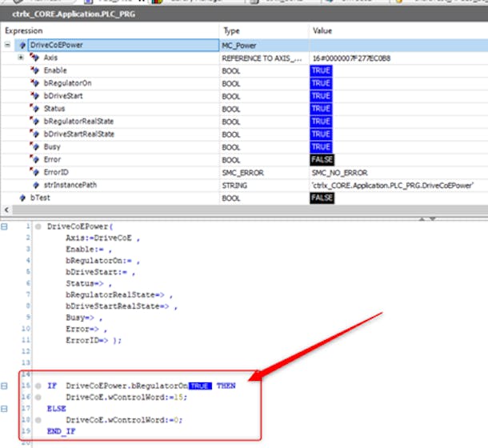The image size is (488, 448).
Task: Select the Axis row
Action: point(50,58)
